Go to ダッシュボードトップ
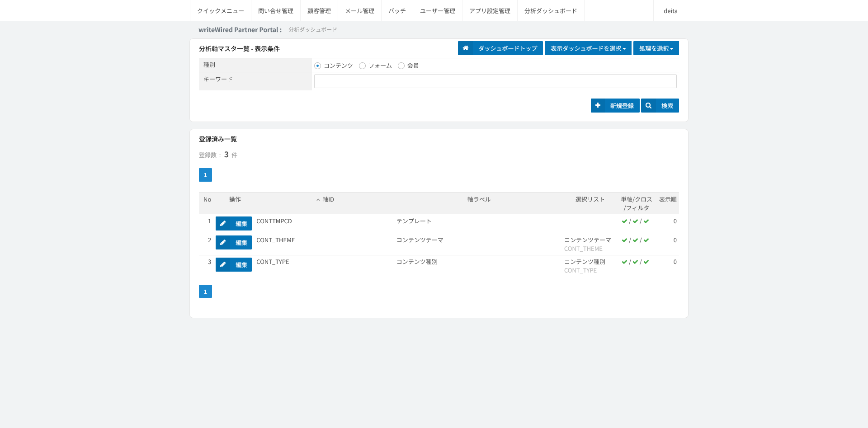The width and height of the screenshot is (868, 428). [500, 48]
